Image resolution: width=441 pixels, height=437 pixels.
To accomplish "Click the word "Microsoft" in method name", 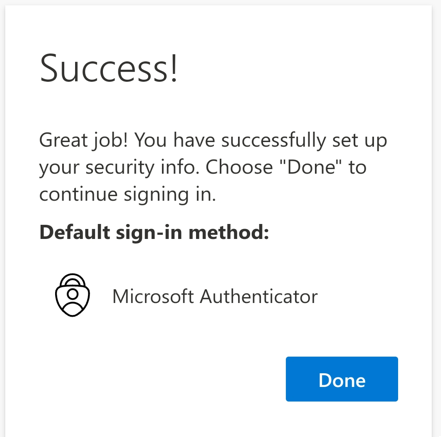I will tap(153, 296).
